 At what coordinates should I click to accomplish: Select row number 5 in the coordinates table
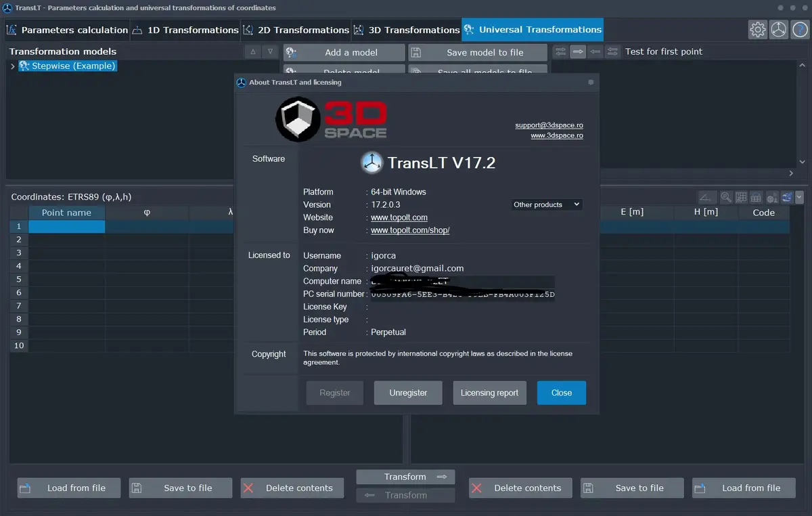point(19,280)
